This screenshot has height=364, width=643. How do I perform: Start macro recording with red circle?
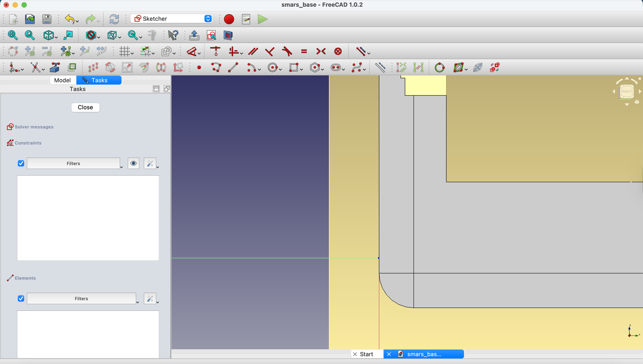(229, 19)
